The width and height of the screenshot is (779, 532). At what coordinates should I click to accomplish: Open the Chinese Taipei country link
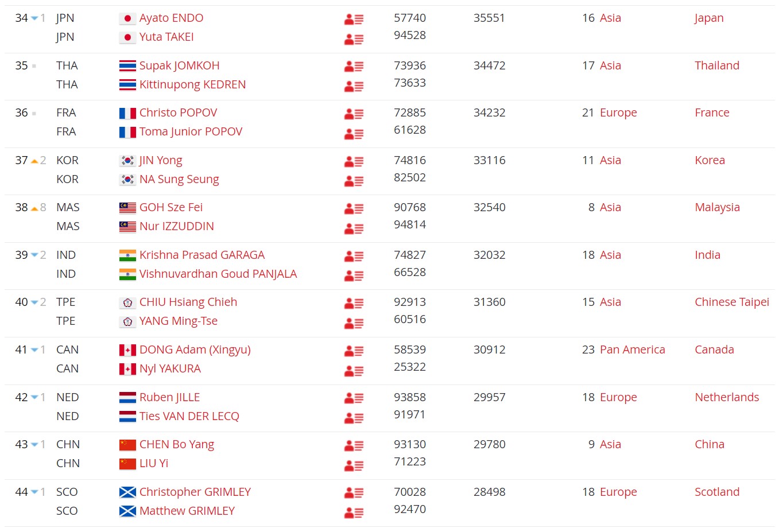[x=731, y=302]
